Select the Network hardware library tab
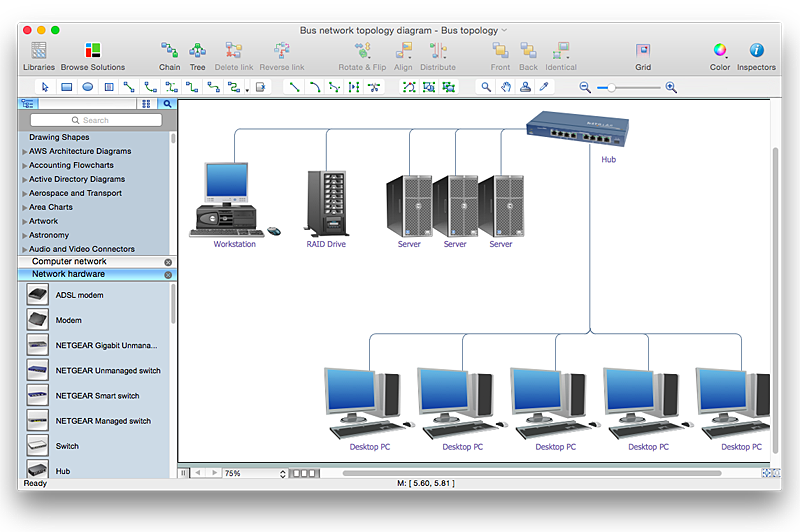The image size is (800, 532). click(x=68, y=274)
